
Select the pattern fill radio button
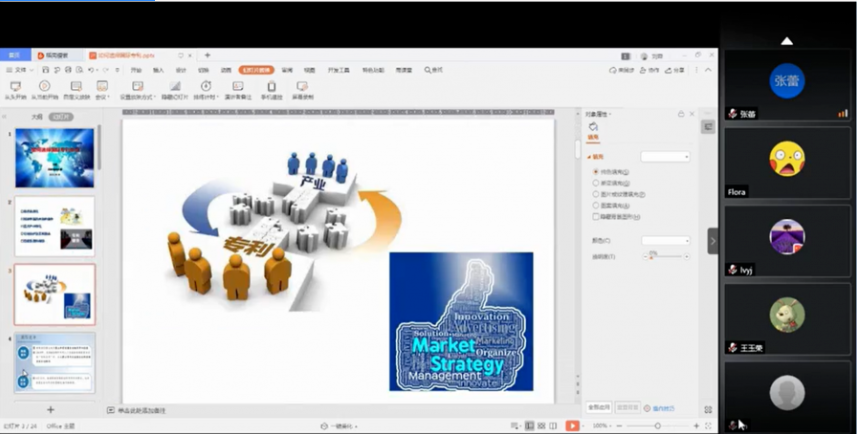(596, 206)
